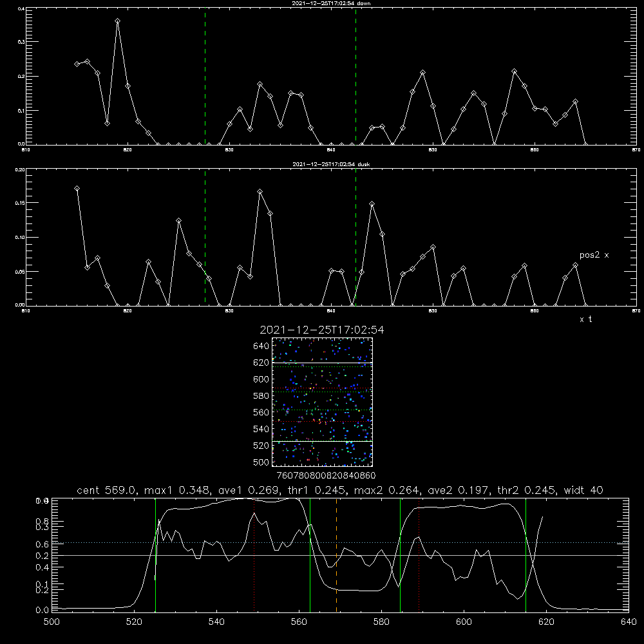Click the '520' tick label on the bottom axis

click(134, 622)
